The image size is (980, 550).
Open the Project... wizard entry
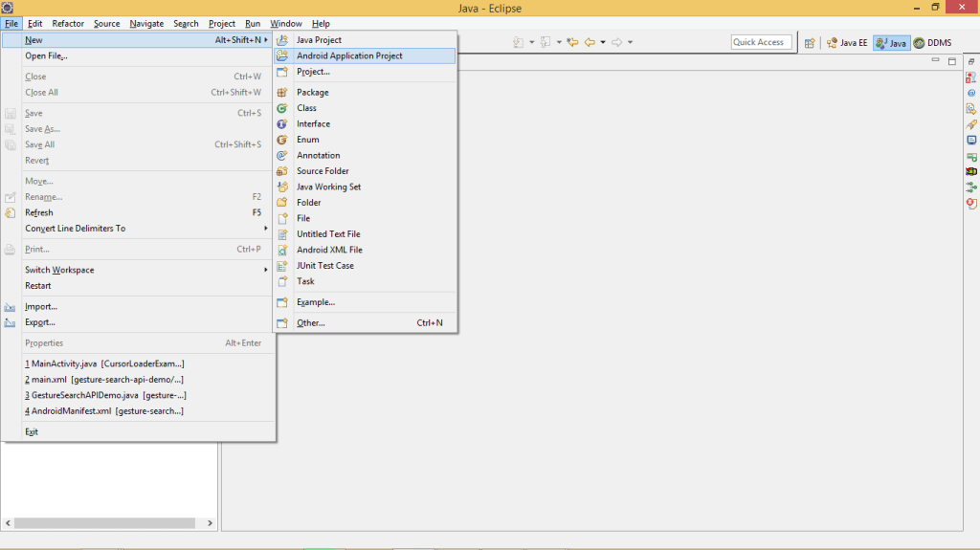click(x=365, y=71)
